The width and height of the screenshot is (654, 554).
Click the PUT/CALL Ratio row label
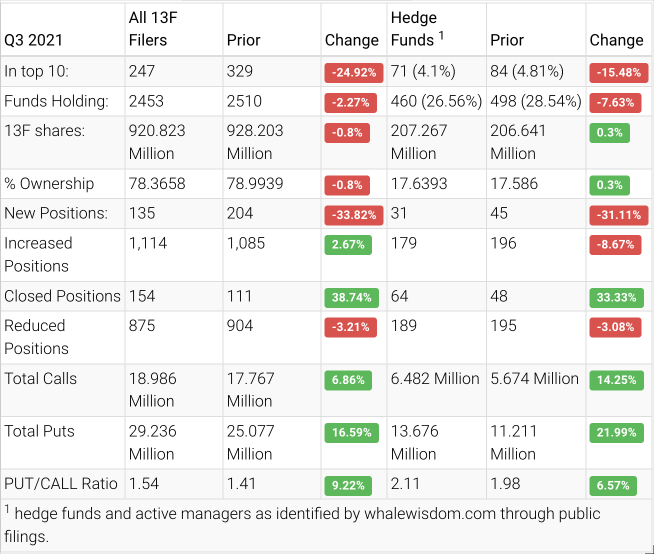click(61, 484)
